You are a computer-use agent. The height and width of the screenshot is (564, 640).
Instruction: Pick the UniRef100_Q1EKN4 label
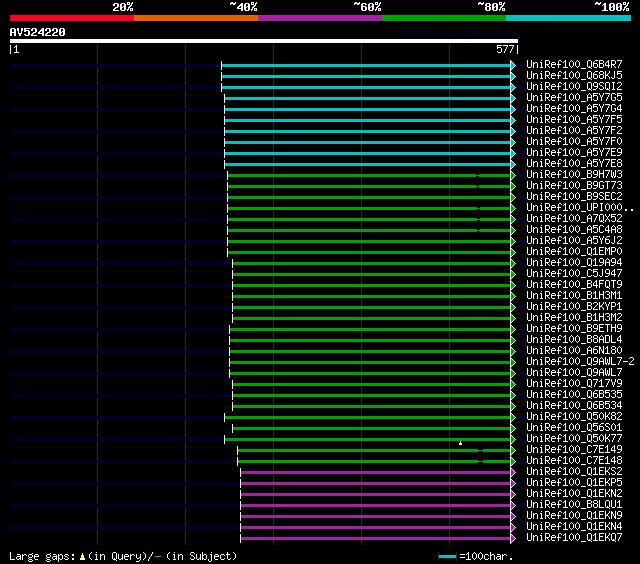(x=574, y=527)
